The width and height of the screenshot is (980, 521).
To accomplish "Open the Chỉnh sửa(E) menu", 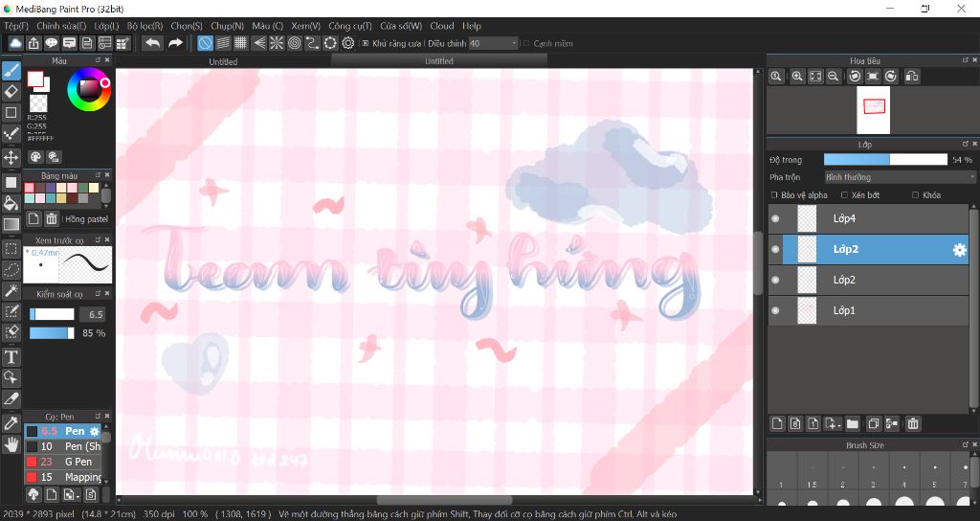I will (61, 26).
